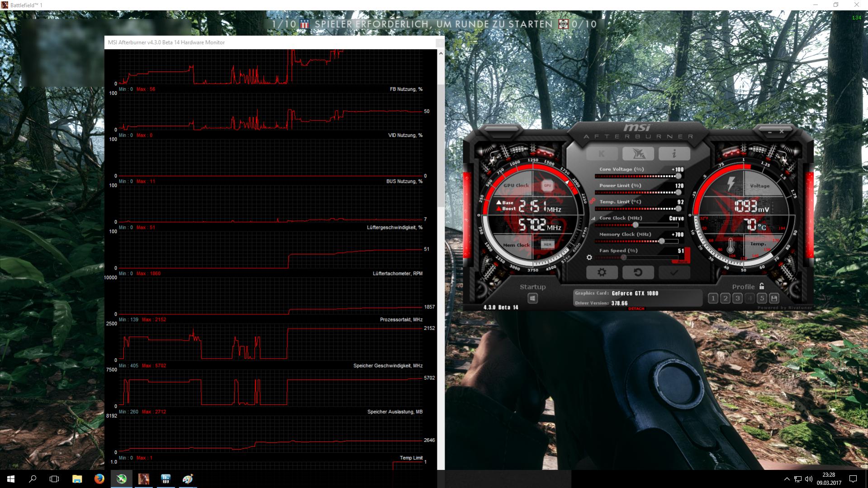Close the Hardware Monitor window
The width and height of the screenshot is (868, 488).
[439, 43]
